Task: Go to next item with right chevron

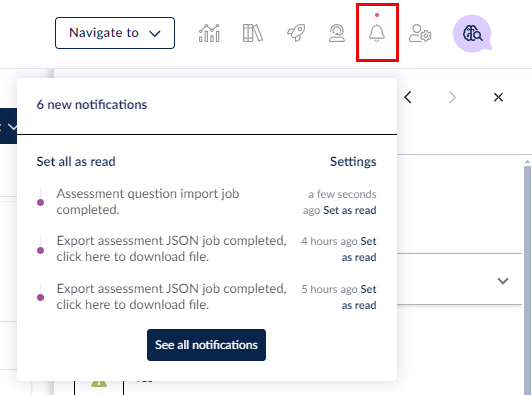Action: click(x=452, y=97)
